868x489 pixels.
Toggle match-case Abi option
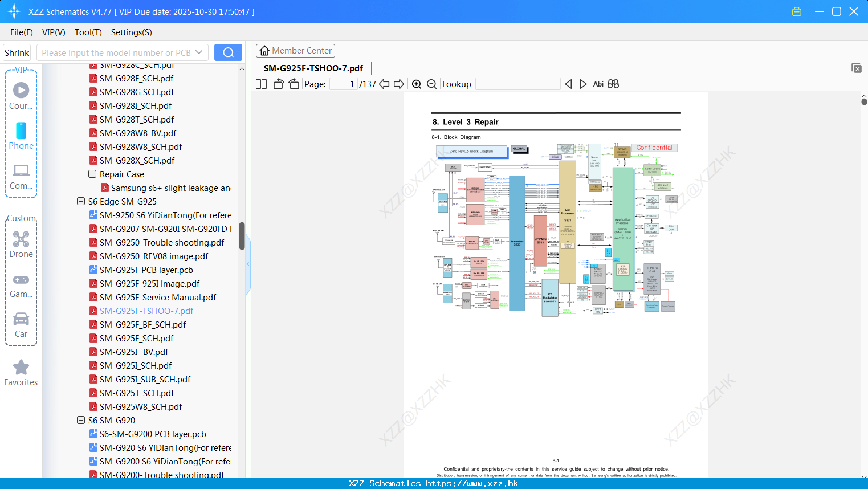tap(598, 84)
